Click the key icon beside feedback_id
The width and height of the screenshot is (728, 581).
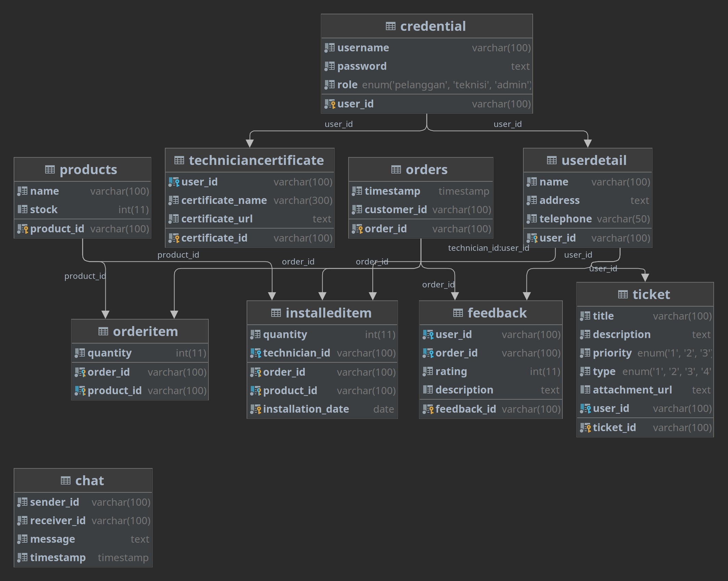coord(428,409)
